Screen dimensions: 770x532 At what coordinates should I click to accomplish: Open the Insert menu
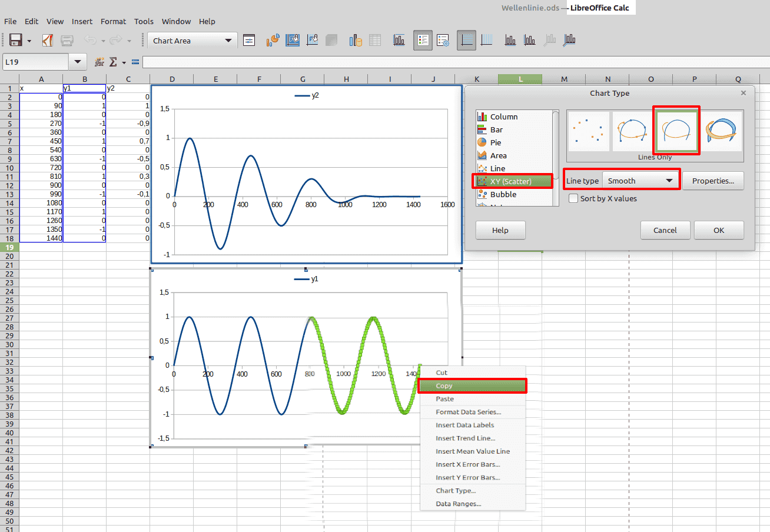[82, 21]
